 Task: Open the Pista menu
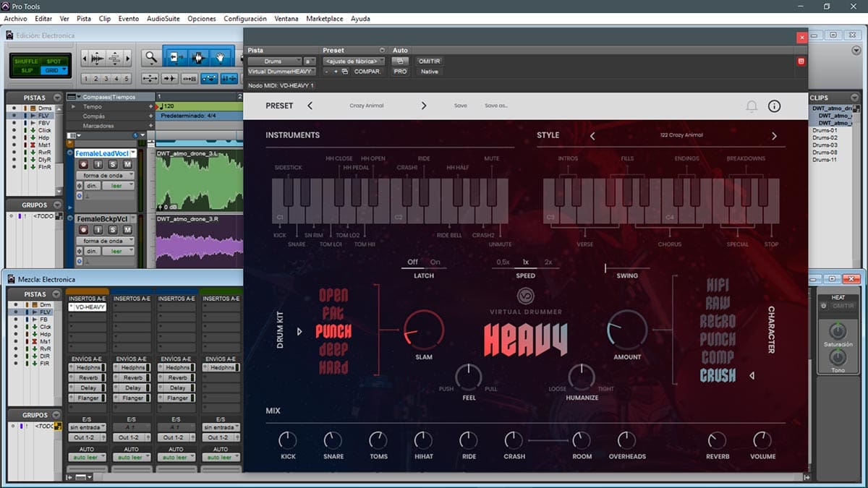click(x=83, y=18)
